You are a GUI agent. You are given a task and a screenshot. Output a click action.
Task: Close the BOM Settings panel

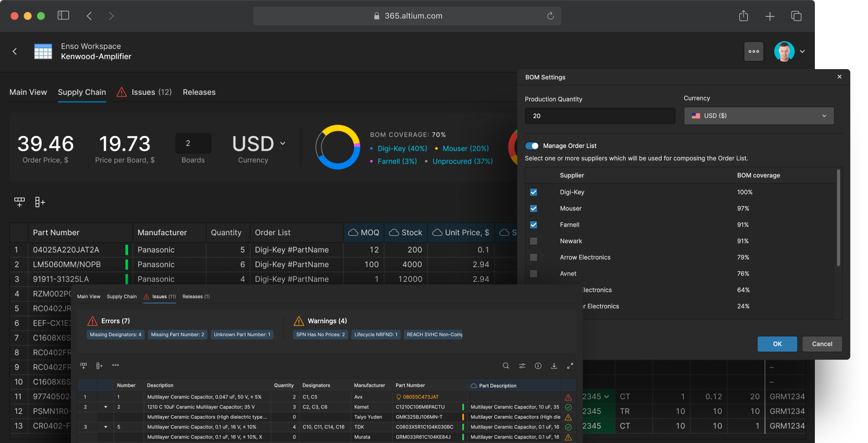pyautogui.click(x=839, y=77)
